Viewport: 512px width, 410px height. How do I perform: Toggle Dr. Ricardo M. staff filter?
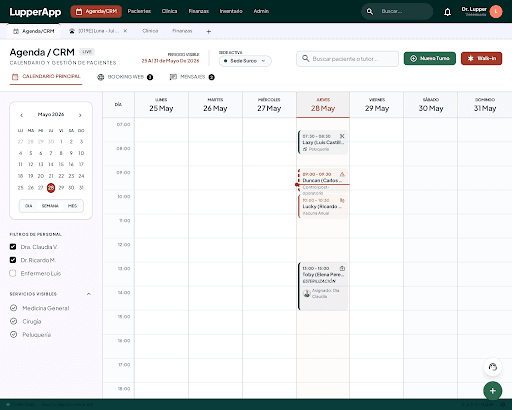13,260
